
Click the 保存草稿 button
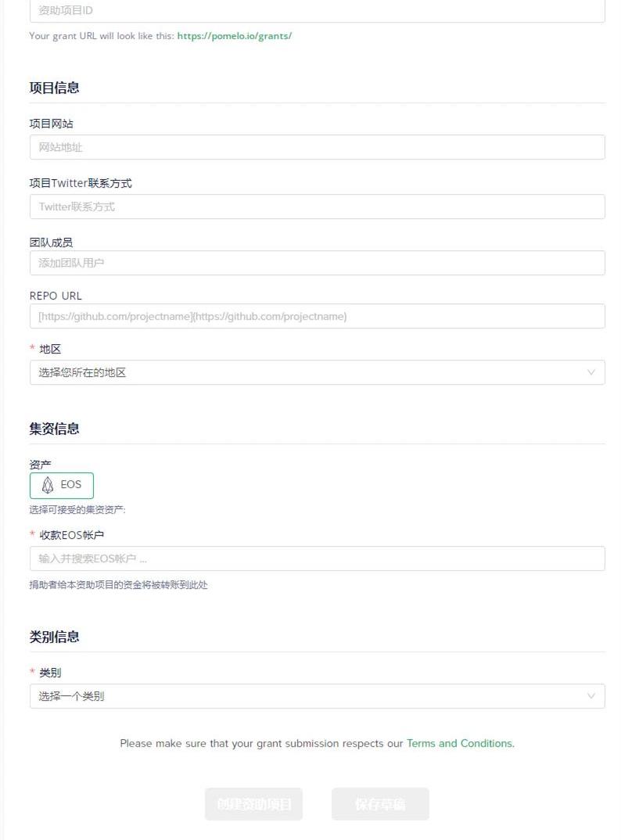point(380,804)
